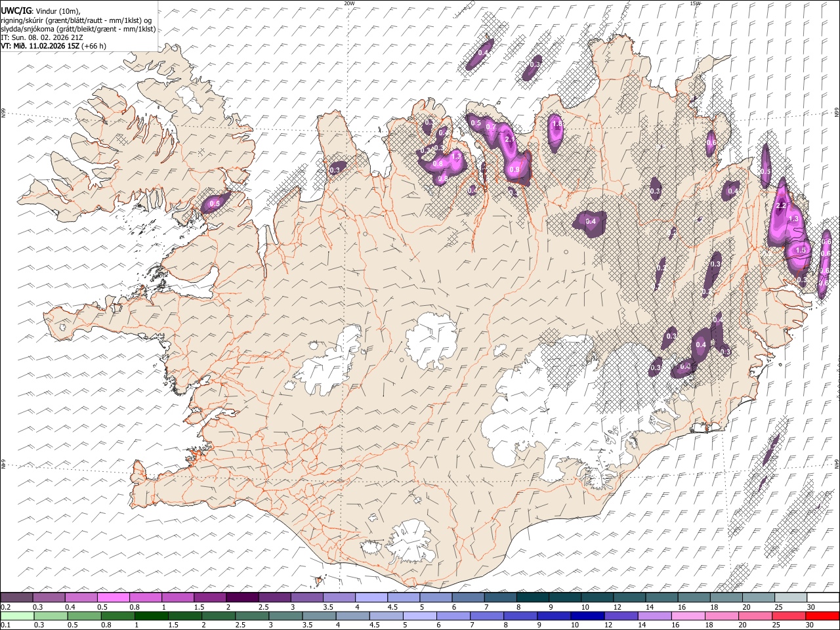
Task: Pick bottom-row pale green swatch between 0.1 and 0.3
Action: coord(17,616)
